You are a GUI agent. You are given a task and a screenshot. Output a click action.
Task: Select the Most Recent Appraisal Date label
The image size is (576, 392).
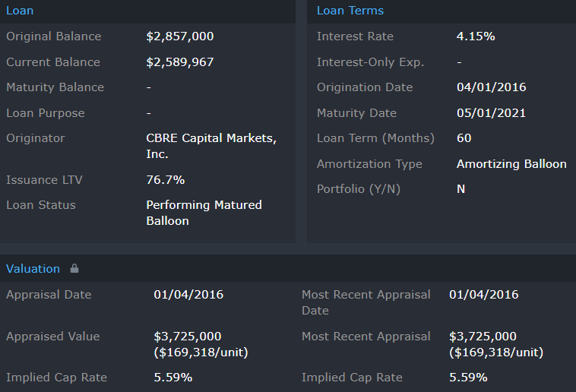pos(366,302)
